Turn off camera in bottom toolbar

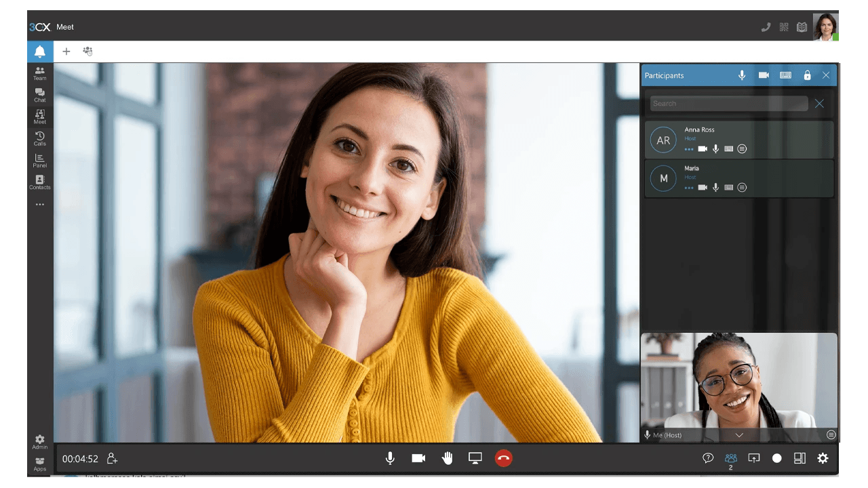click(x=418, y=458)
